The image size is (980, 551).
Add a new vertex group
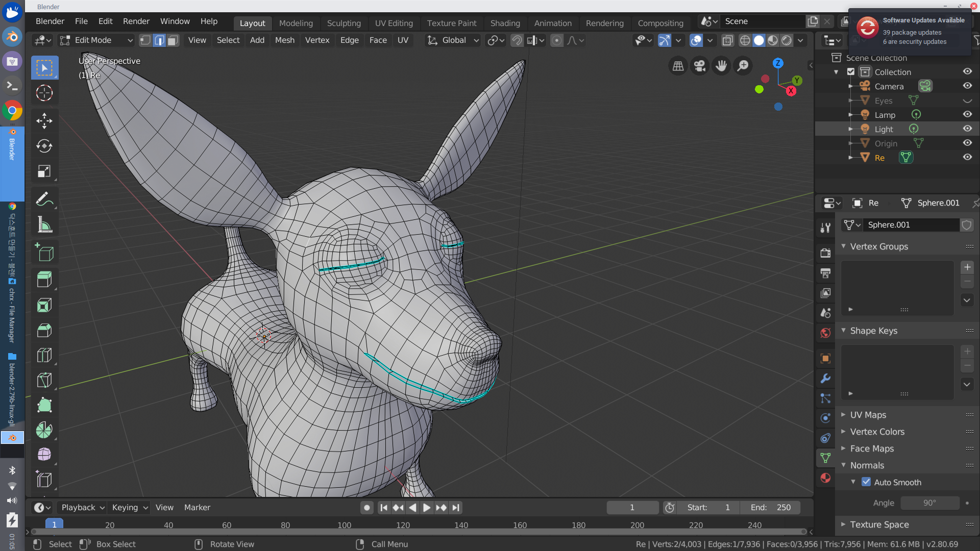tap(967, 267)
